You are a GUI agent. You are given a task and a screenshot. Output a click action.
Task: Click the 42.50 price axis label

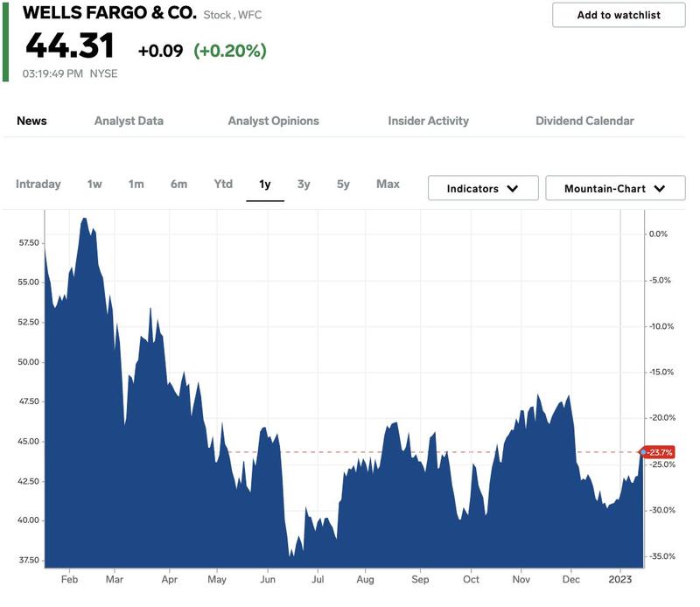(29, 481)
